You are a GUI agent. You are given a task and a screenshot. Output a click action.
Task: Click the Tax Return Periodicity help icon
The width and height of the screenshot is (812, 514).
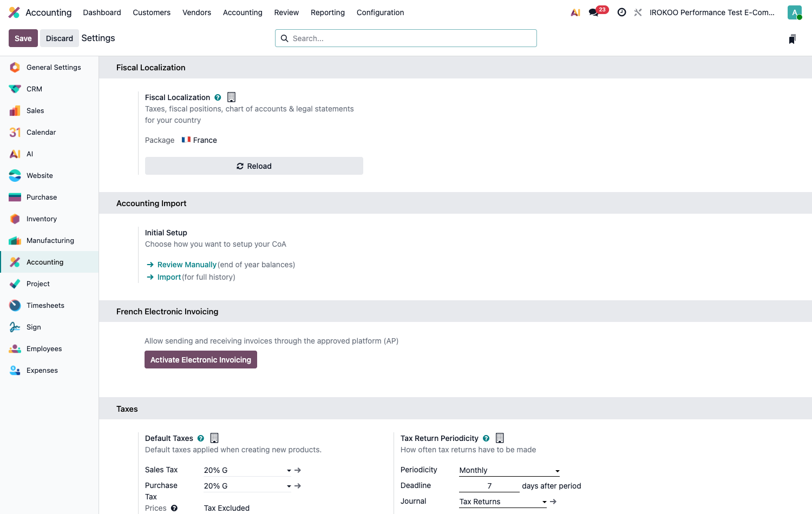(486, 438)
